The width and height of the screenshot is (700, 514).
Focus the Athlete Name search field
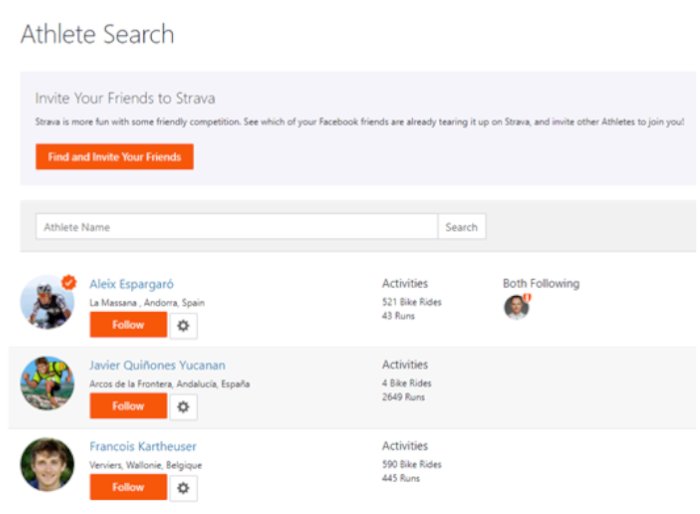[236, 227]
